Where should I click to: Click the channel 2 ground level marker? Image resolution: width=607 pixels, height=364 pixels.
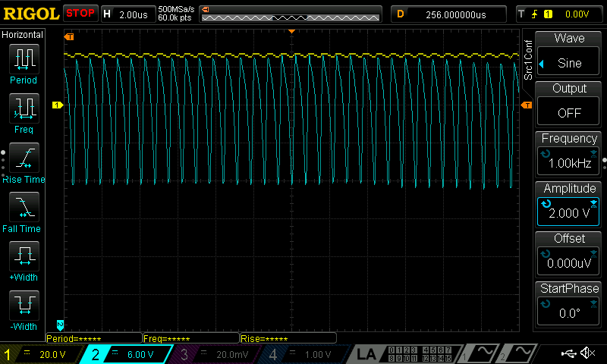[60, 325]
